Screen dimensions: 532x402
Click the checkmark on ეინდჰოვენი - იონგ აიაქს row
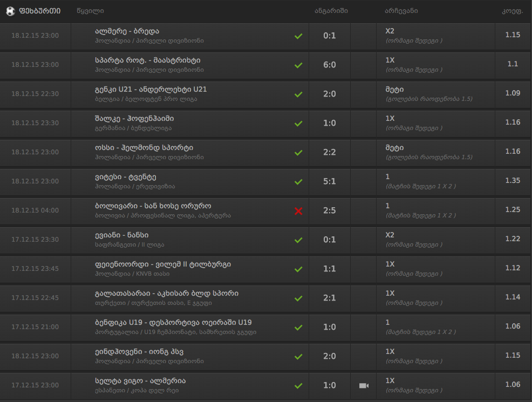pyautogui.click(x=298, y=356)
